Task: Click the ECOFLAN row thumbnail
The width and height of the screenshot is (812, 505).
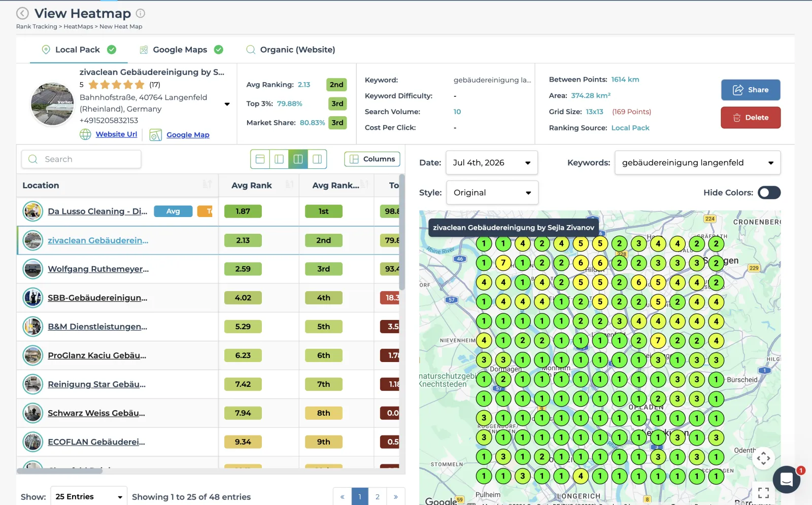Action: (33, 442)
